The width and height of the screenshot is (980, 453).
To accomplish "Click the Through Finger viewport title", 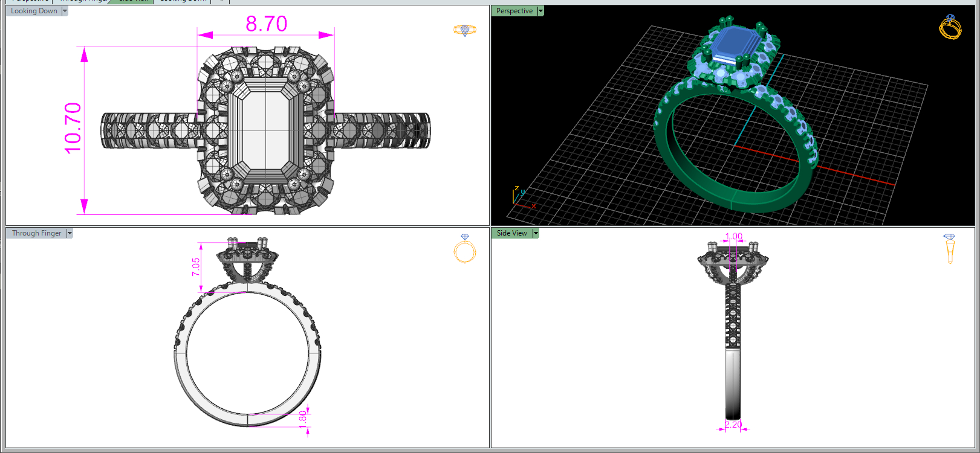I will coord(36,233).
